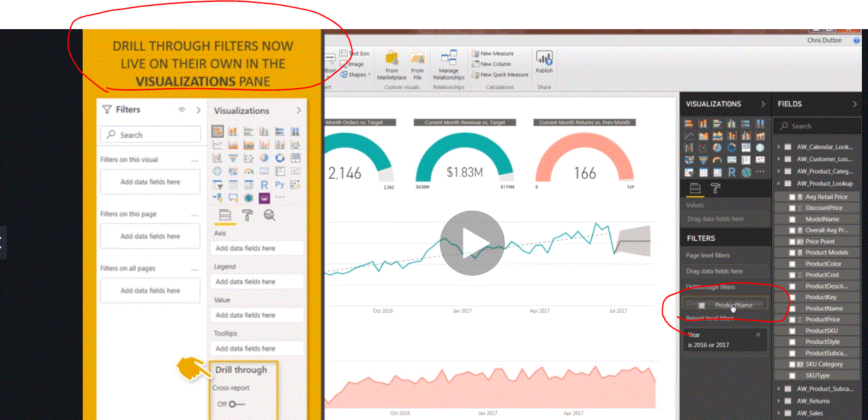This screenshot has width=868, height=420.
Task: Click New Measure in Calculations group
Action: pos(493,54)
